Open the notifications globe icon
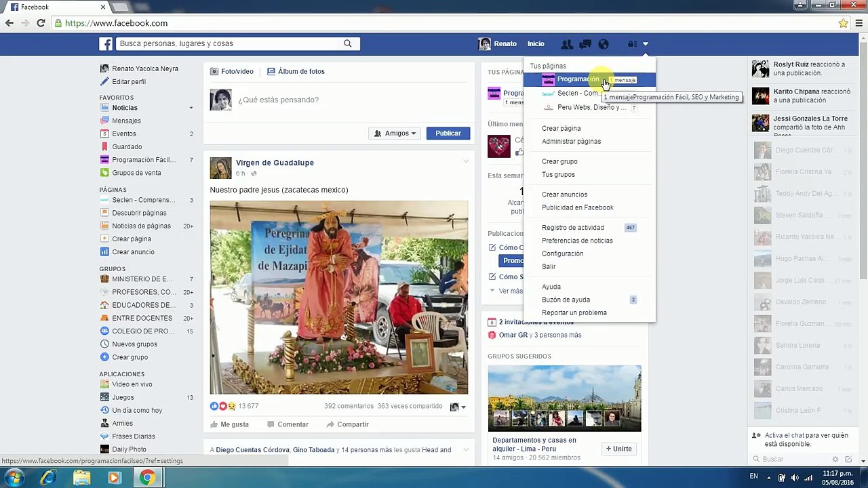 pyautogui.click(x=604, y=44)
